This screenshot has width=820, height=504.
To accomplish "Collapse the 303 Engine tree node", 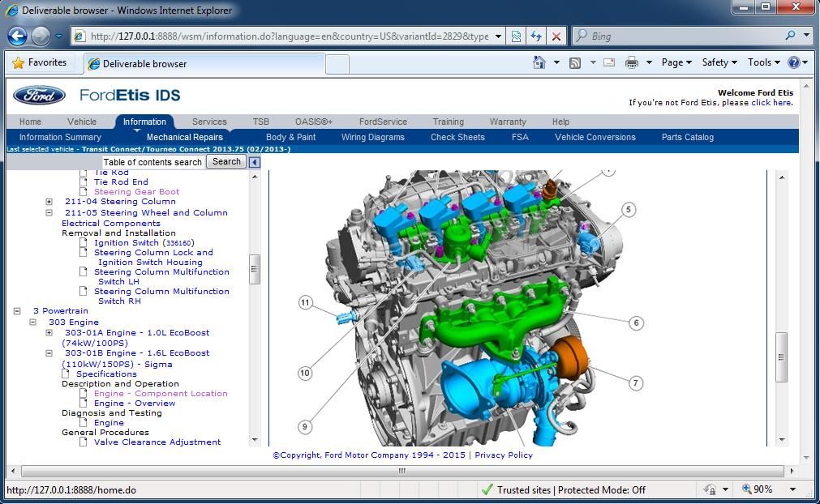I will (33, 322).
